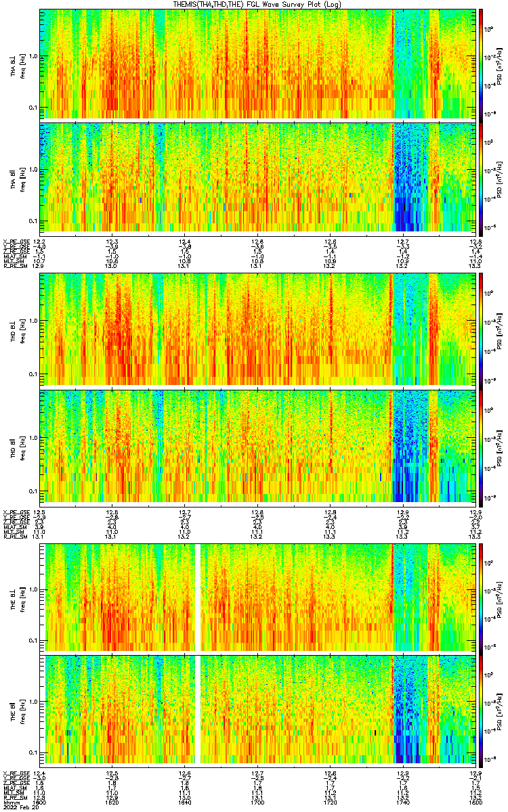Click the 1.0 frequency tick on THA B-perpendicular

click(x=34, y=57)
